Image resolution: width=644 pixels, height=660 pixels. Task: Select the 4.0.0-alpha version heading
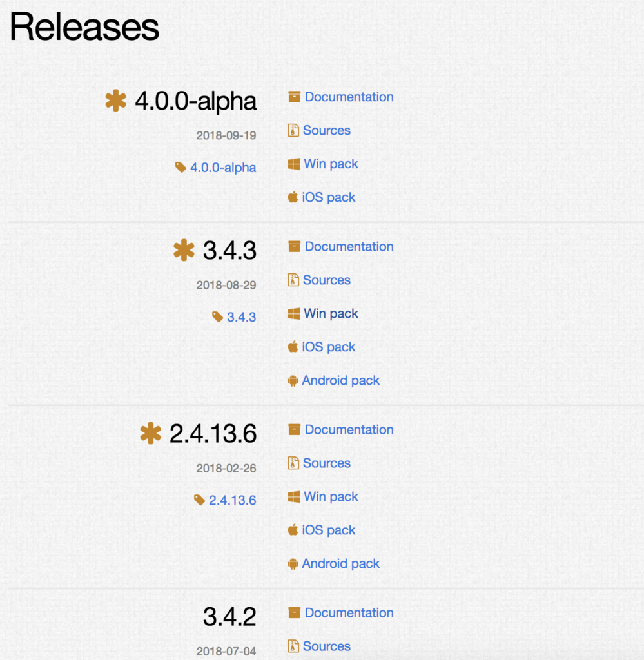pyautogui.click(x=195, y=101)
